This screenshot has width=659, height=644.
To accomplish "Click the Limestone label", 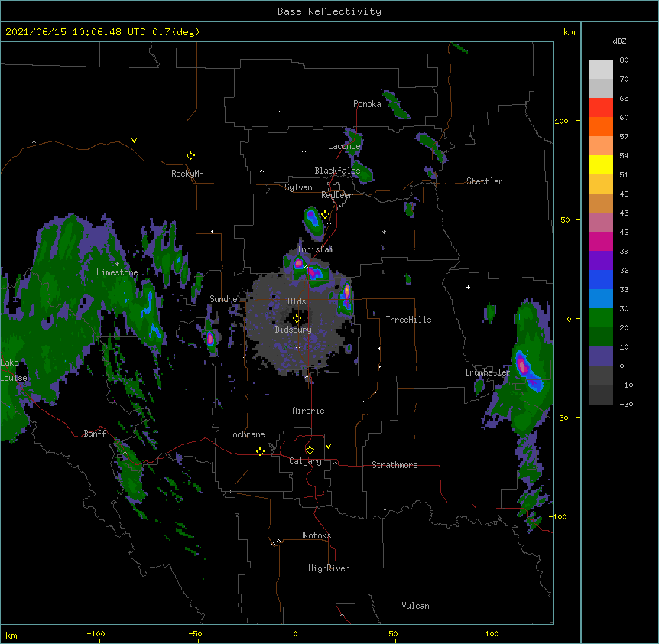I will tap(117, 272).
